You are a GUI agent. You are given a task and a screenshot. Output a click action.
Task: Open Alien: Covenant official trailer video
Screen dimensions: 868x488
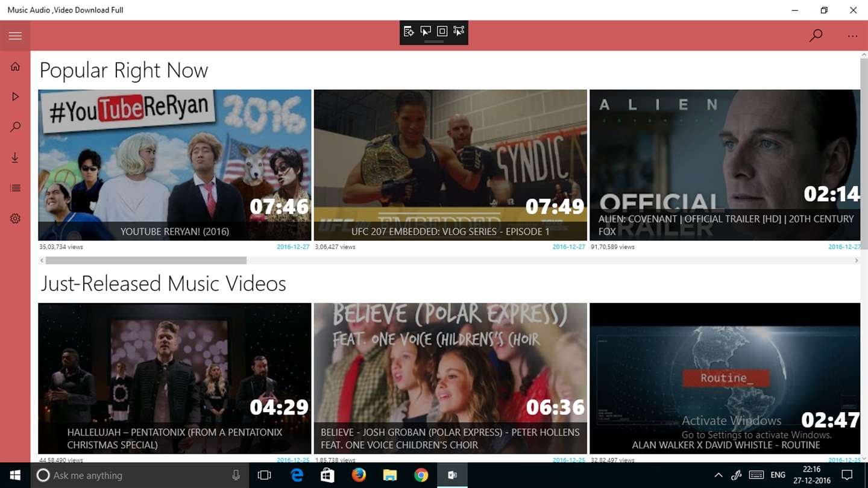[725, 165]
